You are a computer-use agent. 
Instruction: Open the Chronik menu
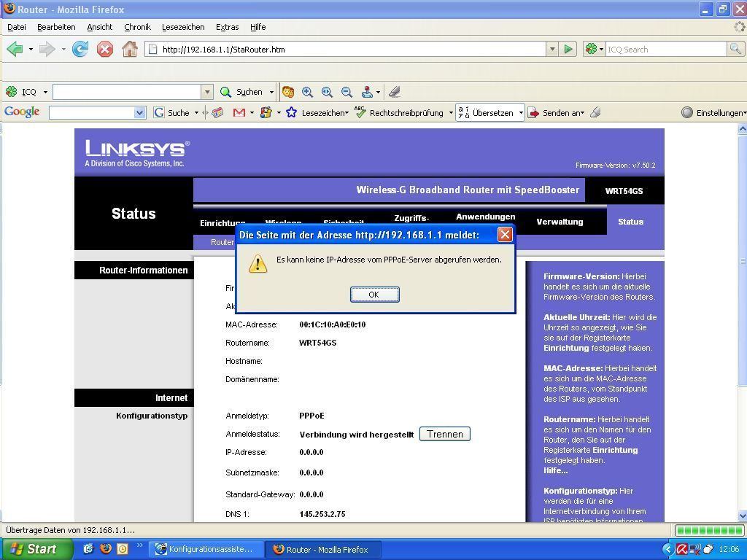(x=137, y=27)
